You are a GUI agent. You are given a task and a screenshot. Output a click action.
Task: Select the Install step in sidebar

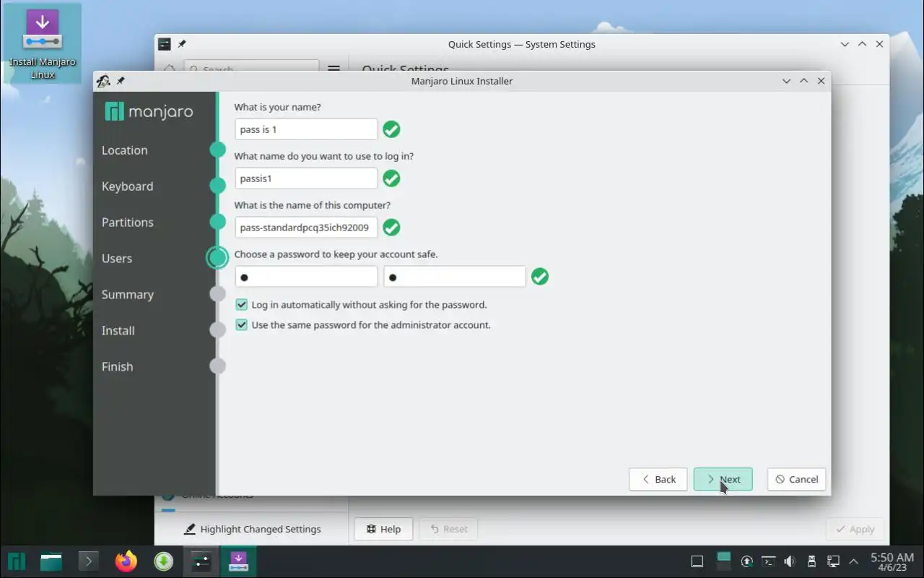118,331
